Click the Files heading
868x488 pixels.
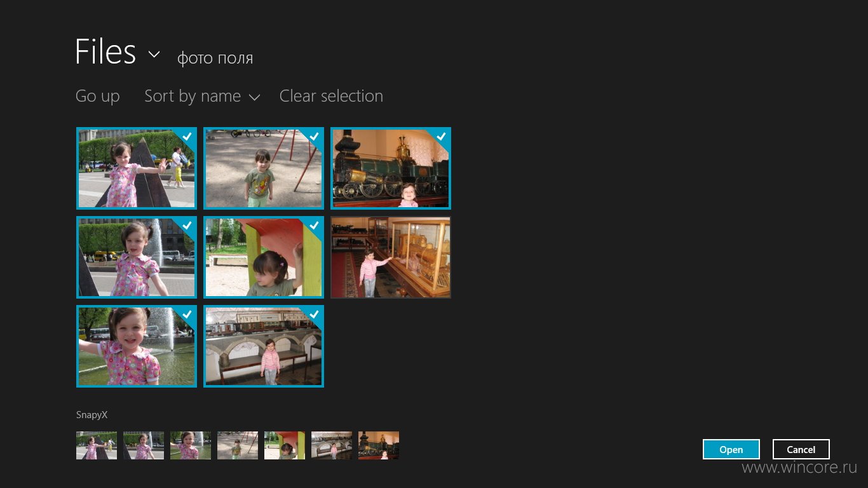click(105, 52)
